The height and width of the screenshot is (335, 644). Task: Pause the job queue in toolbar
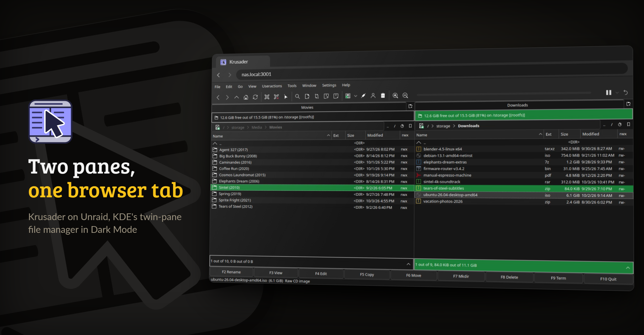[609, 92]
